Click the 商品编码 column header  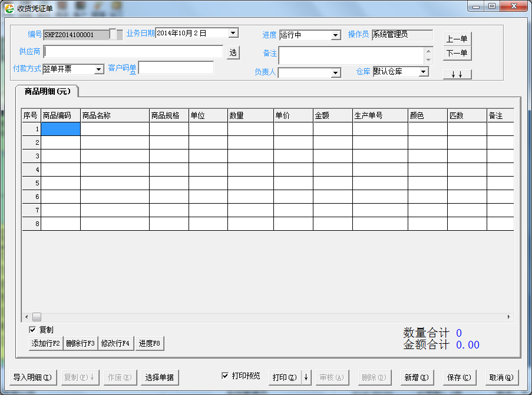click(x=61, y=115)
